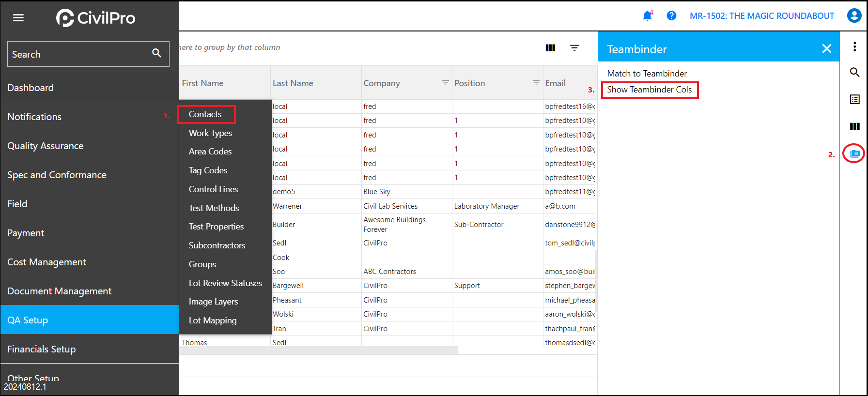Click the search icon in right toolbar
This screenshot has width=868, height=396.
coord(854,72)
